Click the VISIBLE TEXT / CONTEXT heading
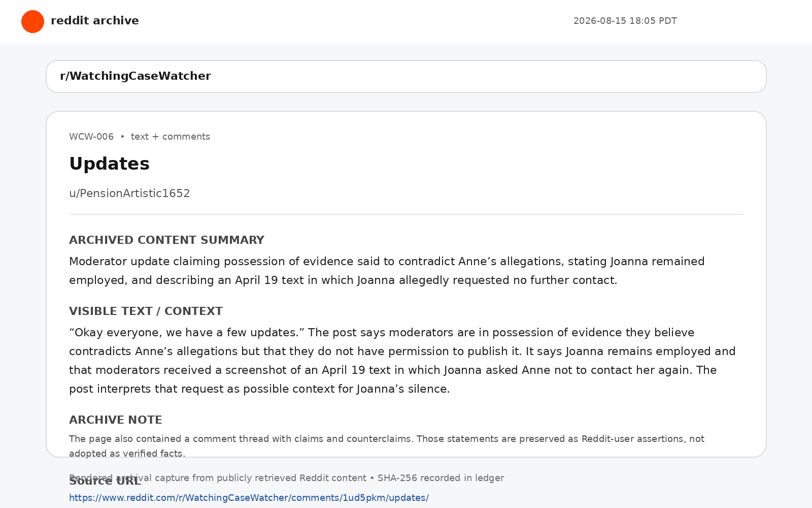 [146, 311]
